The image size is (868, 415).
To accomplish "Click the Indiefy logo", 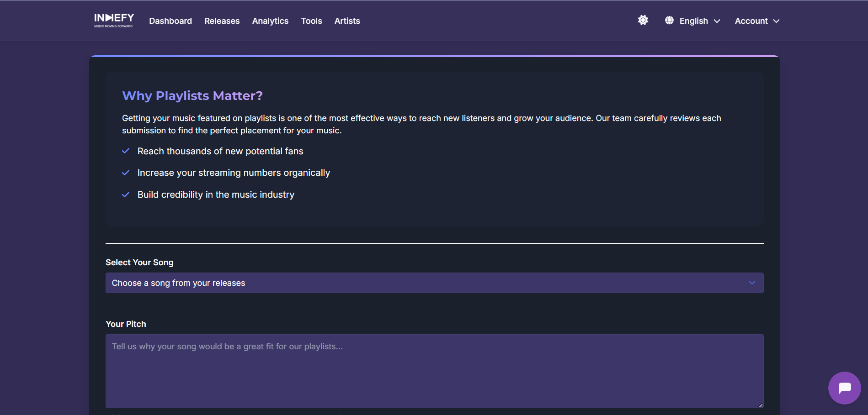I will click(x=114, y=20).
